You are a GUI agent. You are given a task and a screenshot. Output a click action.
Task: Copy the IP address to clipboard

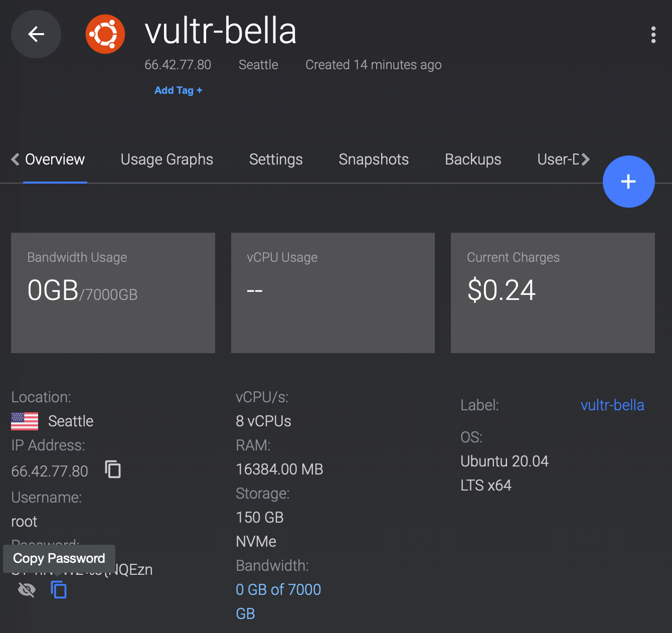click(113, 469)
